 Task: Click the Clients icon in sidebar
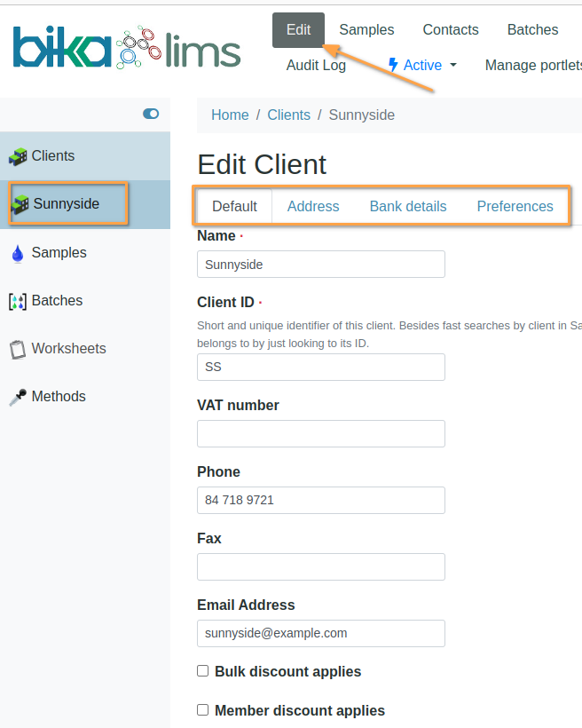pyautogui.click(x=18, y=156)
